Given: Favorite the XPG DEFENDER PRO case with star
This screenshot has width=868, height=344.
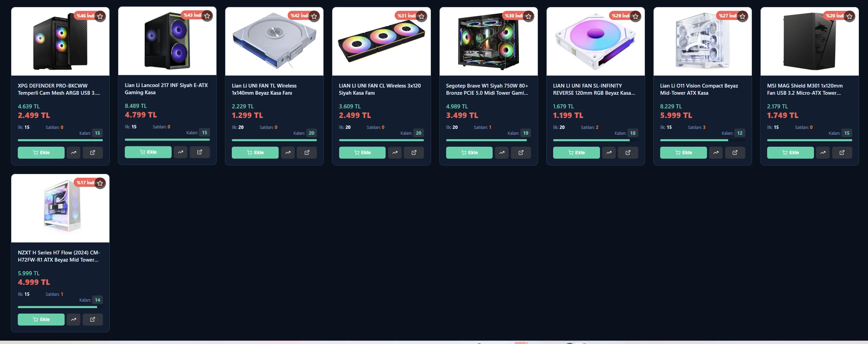Looking at the screenshot, I should pyautogui.click(x=100, y=16).
